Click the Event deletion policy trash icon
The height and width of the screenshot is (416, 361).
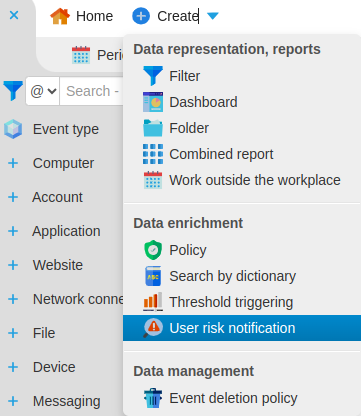pyautogui.click(x=153, y=398)
